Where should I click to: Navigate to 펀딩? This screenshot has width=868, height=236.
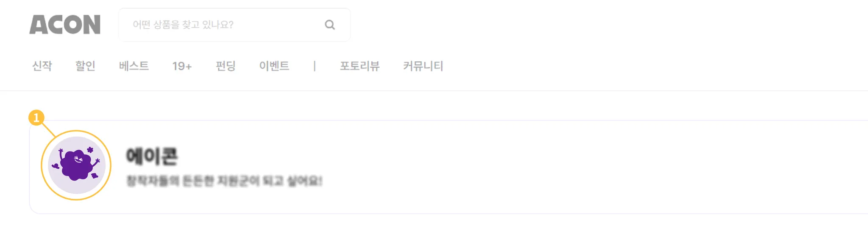click(x=225, y=66)
